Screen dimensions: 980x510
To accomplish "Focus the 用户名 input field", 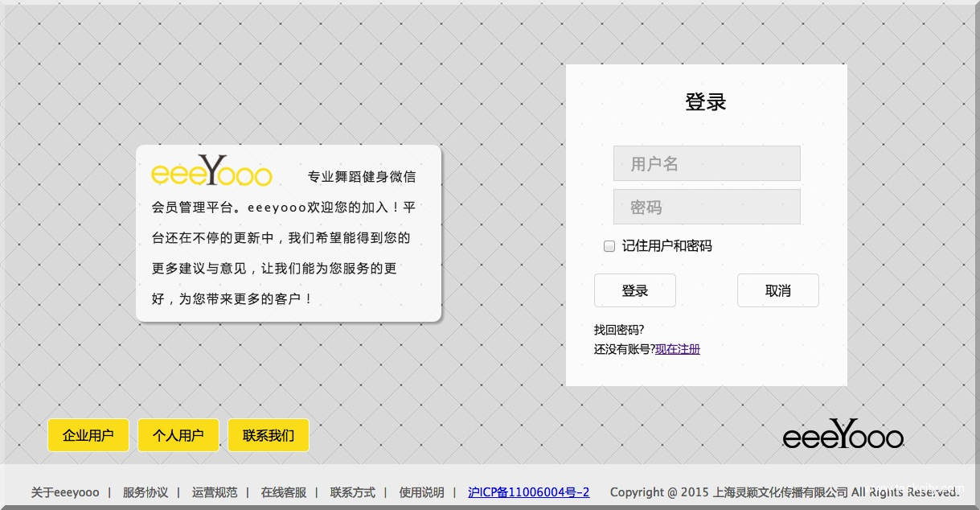I will coord(707,163).
